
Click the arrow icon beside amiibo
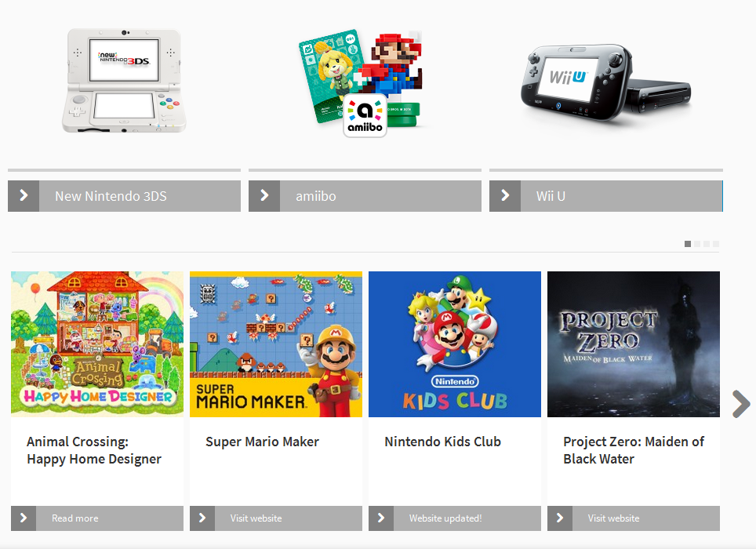tap(264, 196)
